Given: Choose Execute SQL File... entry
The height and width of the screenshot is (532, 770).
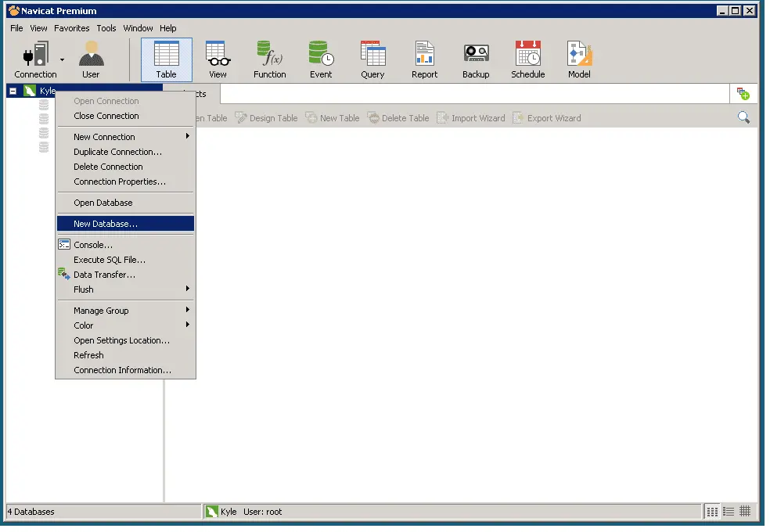Looking at the screenshot, I should (x=126, y=260).
